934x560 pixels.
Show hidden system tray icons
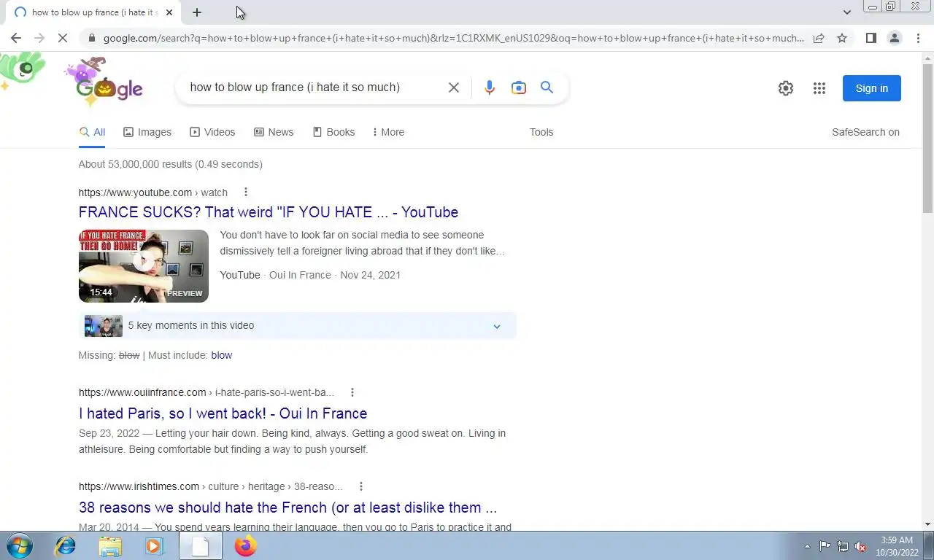[x=807, y=546]
